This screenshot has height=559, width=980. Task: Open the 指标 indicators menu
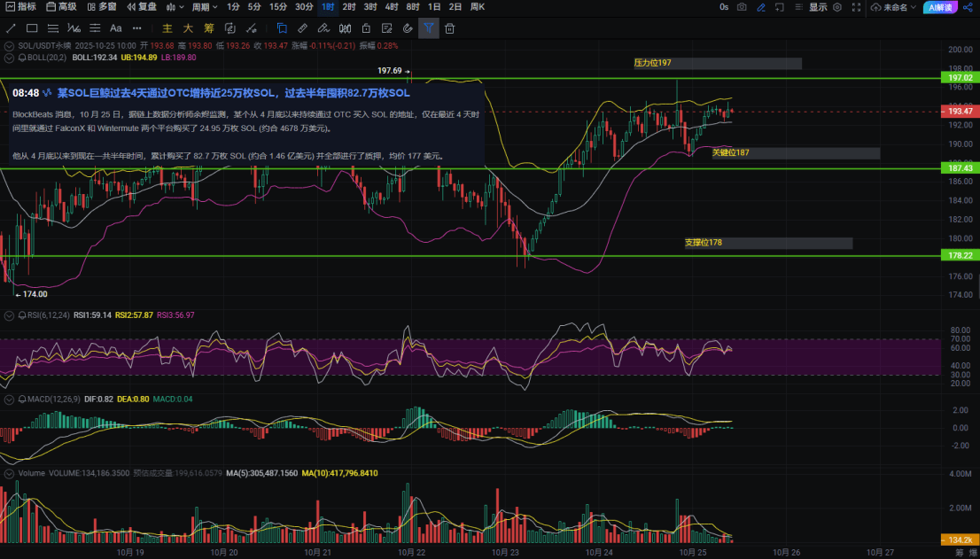click(x=20, y=7)
